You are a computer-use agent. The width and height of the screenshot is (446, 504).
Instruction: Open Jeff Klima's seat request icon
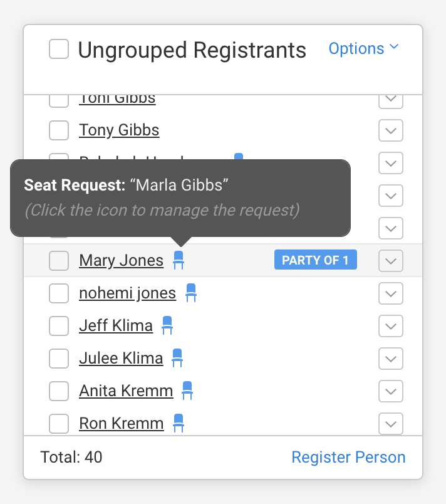[x=167, y=325]
